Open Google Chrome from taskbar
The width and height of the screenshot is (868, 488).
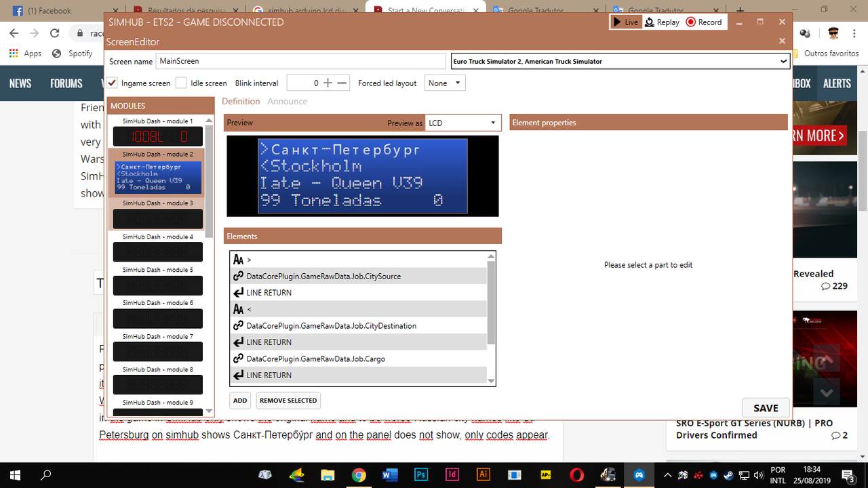pos(359,474)
